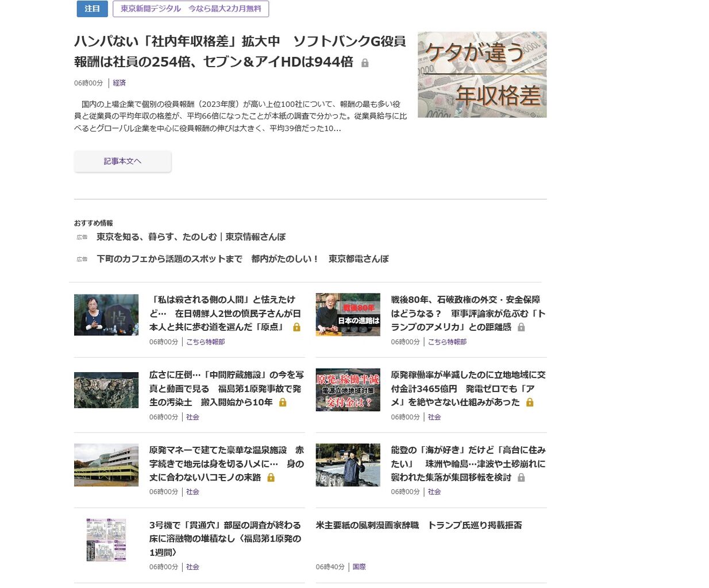
Task: Click gold lock icon on 中間貯蔵施設 article
Action: click(283, 403)
